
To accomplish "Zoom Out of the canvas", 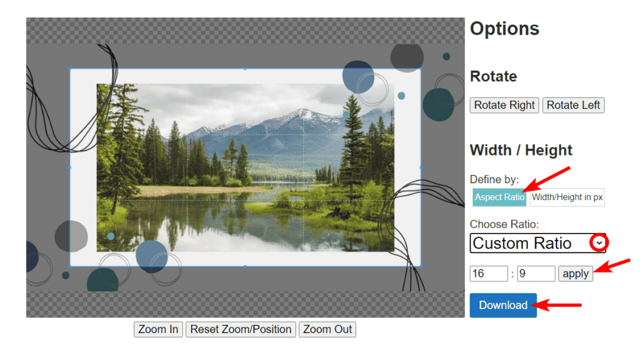I will coord(328,329).
